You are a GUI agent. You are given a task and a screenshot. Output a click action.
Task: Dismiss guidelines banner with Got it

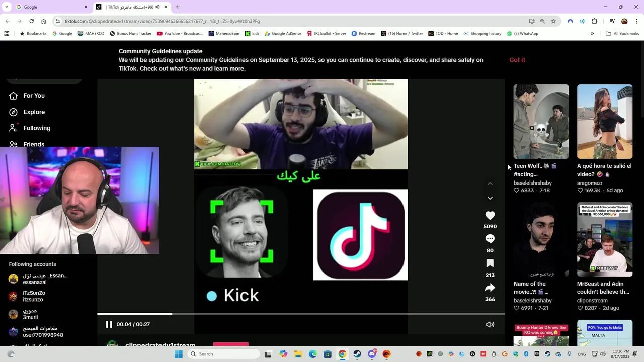point(517,60)
